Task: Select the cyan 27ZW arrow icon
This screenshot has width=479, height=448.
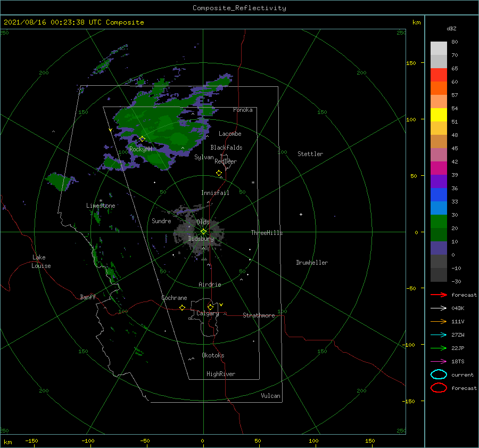Action: tap(439, 335)
